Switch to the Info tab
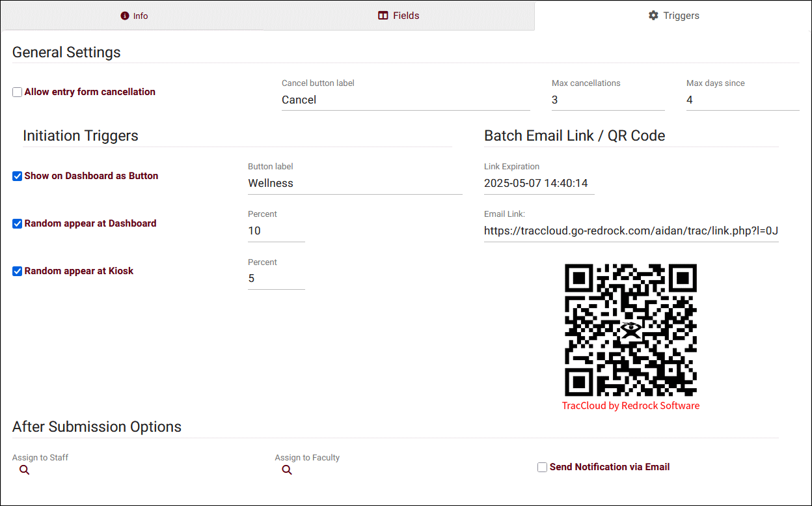 (x=135, y=16)
